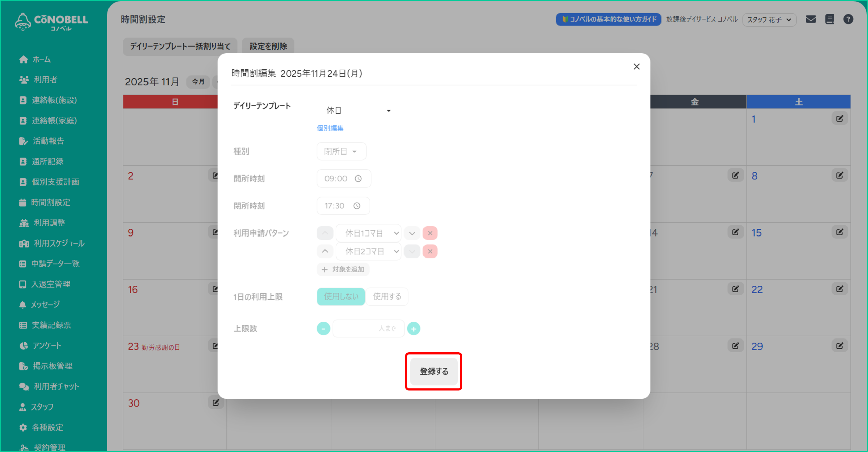Move 休日2コマ目 pattern up with chevron
The height and width of the screenshot is (452, 868).
(325, 251)
